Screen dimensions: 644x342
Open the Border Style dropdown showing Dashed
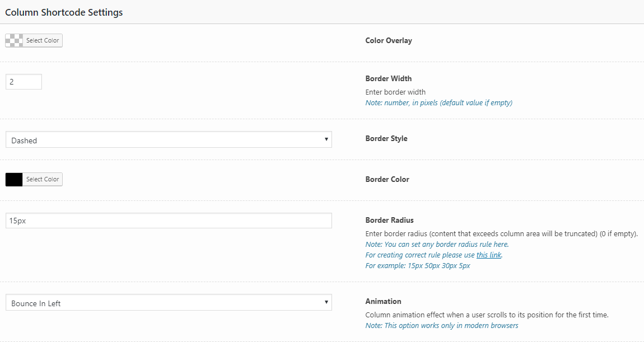(169, 139)
